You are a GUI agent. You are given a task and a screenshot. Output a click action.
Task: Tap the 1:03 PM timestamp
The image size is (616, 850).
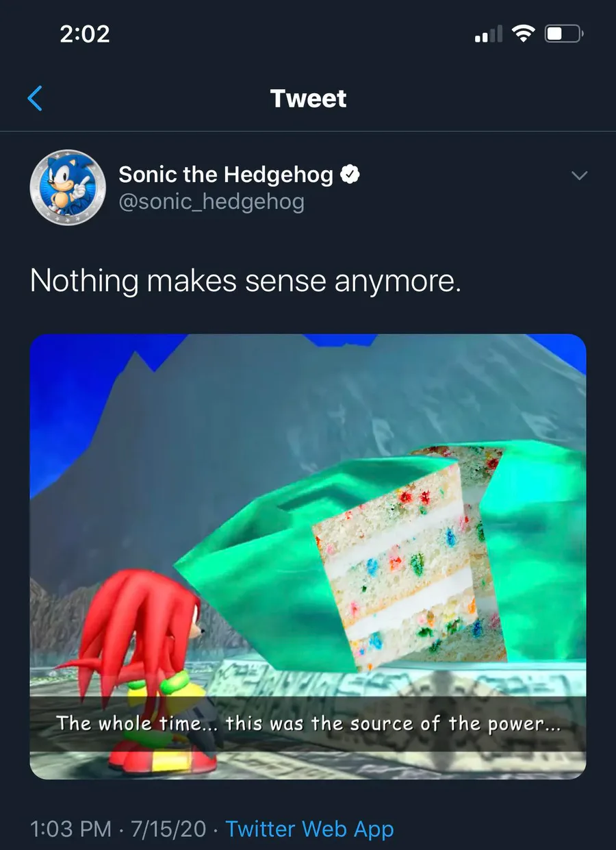click(x=70, y=829)
